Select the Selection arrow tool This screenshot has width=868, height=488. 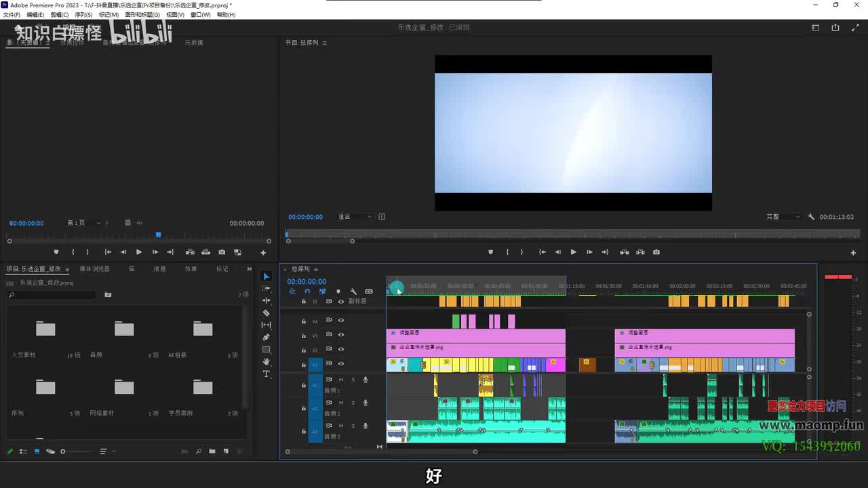point(266,277)
